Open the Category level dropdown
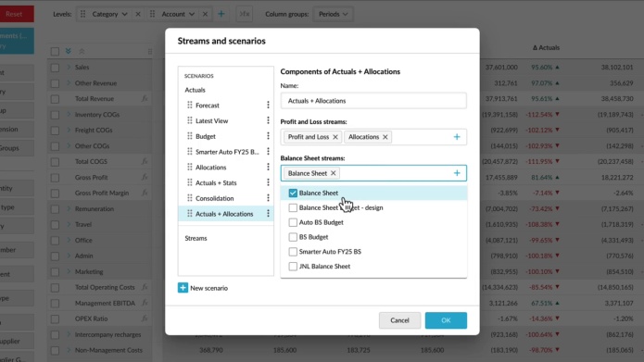Viewport: 644px width, 362px height. 109,14
